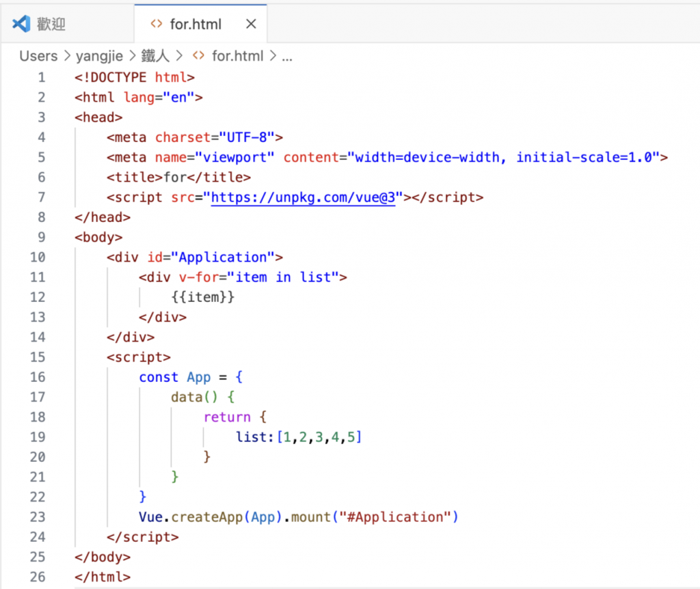Screen dimensions: 700x589
Task: Open for.html breadcrumb segment
Action: click(x=237, y=56)
